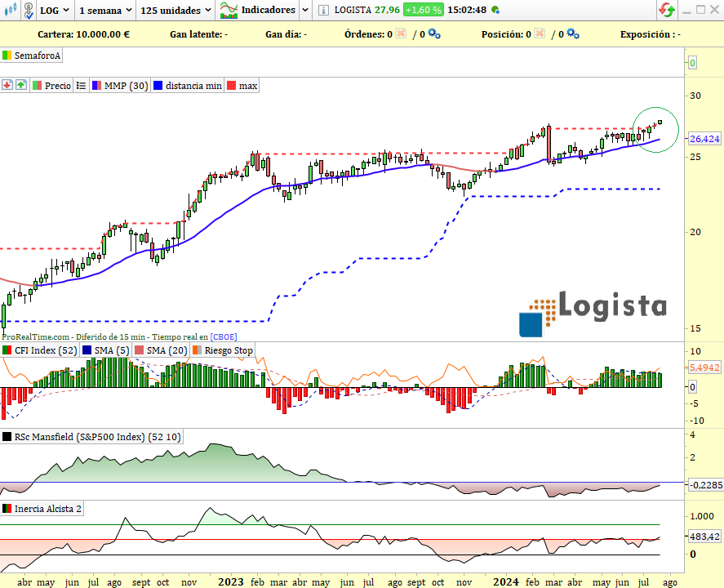Viewport: 724px width, 588px height.
Task: Click the 15:02:48 clock text
Action: (x=467, y=10)
